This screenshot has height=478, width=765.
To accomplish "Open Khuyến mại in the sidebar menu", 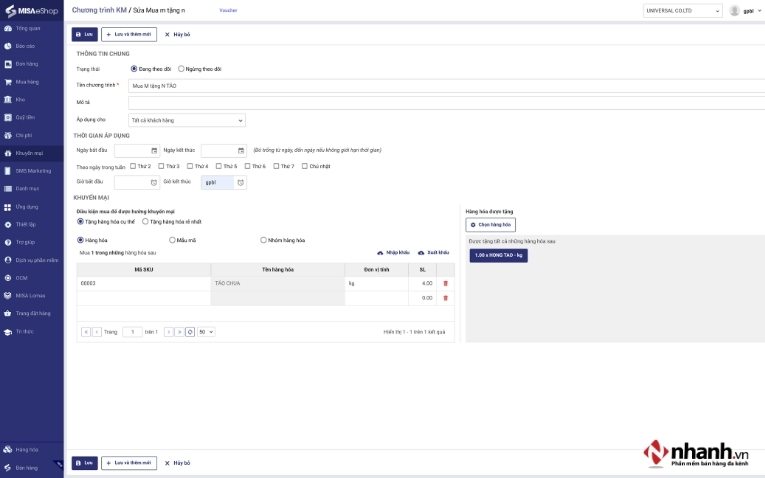I will click(28, 153).
